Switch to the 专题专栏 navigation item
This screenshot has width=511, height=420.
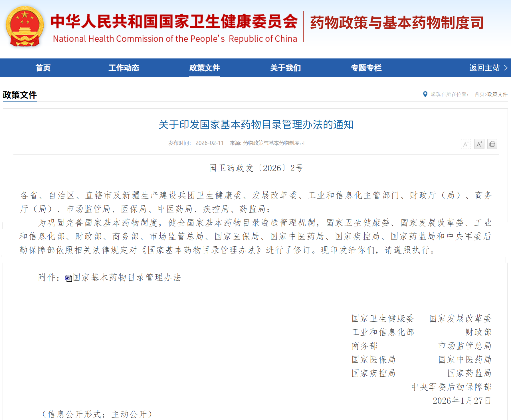tap(366, 68)
